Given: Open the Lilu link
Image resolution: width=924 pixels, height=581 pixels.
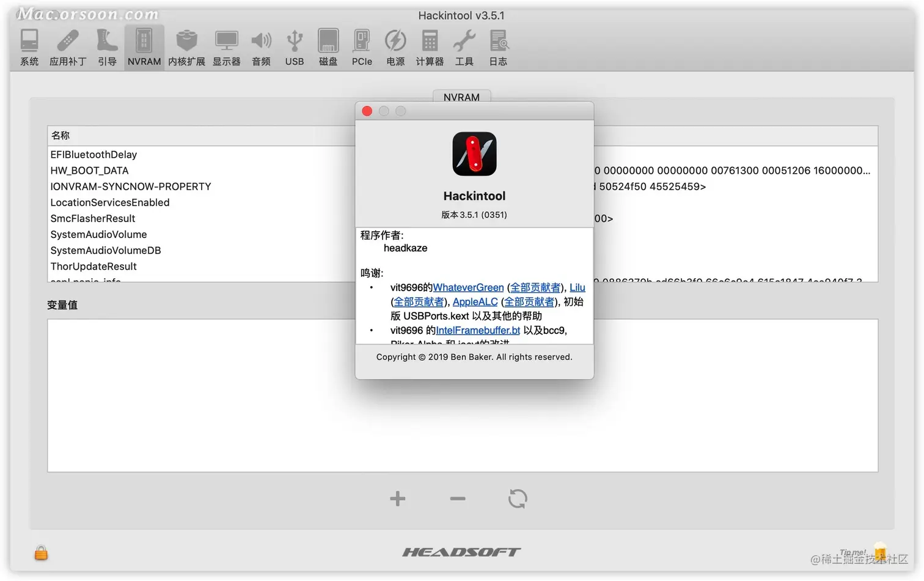Looking at the screenshot, I should pos(577,287).
